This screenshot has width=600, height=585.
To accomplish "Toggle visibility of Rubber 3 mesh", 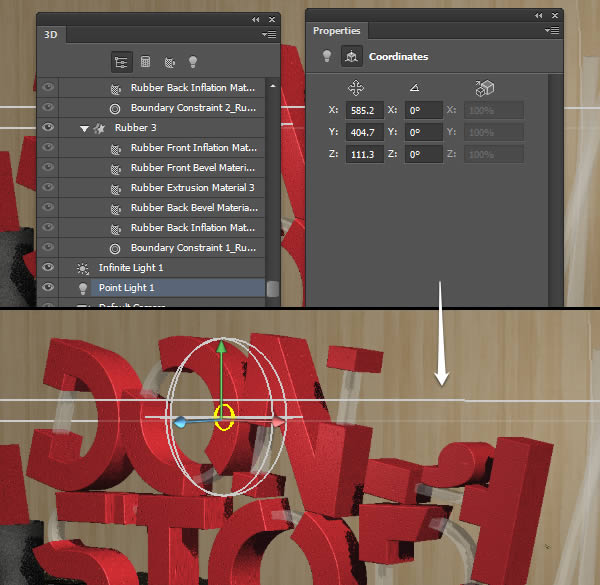I will (x=48, y=127).
